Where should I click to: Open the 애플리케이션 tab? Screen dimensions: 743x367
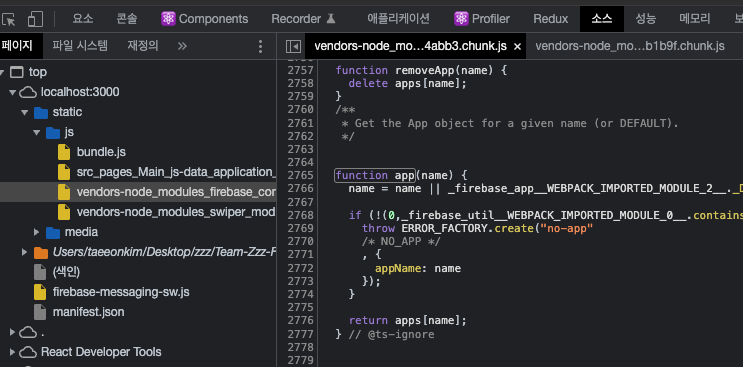point(398,19)
